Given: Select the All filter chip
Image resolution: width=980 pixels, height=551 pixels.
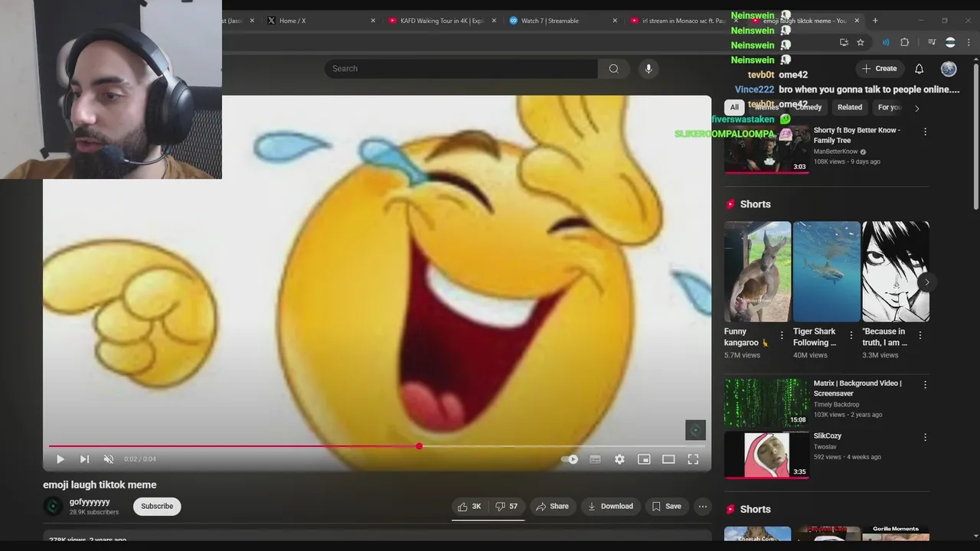Looking at the screenshot, I should point(734,107).
